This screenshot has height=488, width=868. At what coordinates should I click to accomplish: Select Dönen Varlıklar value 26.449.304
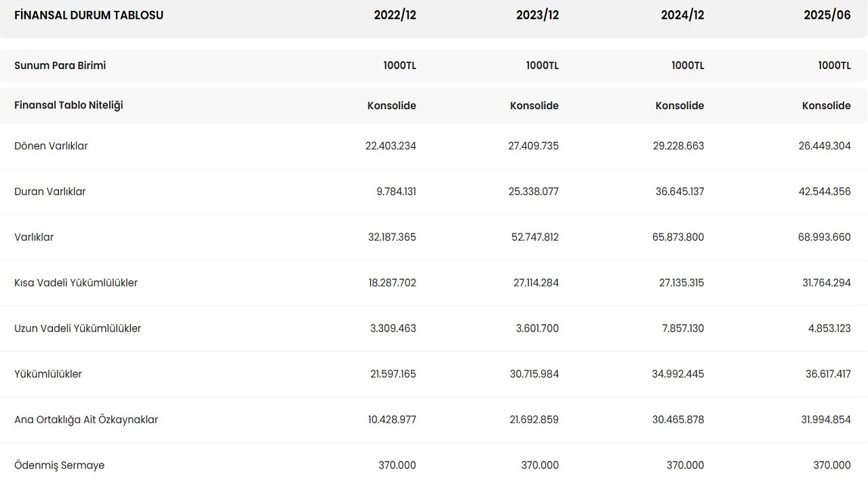coord(825,146)
